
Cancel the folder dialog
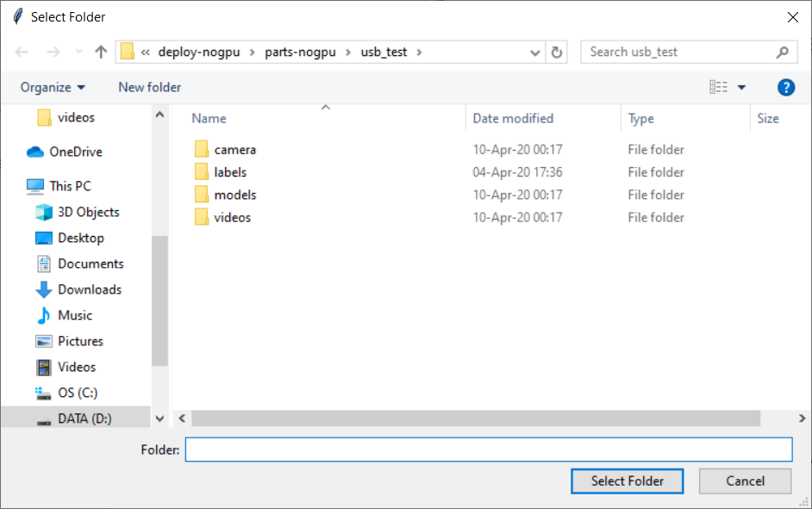746,481
